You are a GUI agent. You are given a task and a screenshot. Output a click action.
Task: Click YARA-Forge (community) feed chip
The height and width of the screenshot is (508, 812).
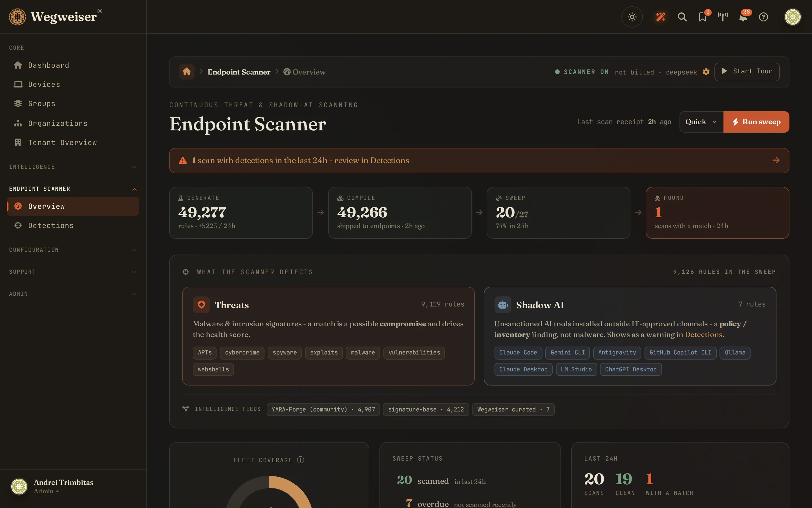coord(323,410)
